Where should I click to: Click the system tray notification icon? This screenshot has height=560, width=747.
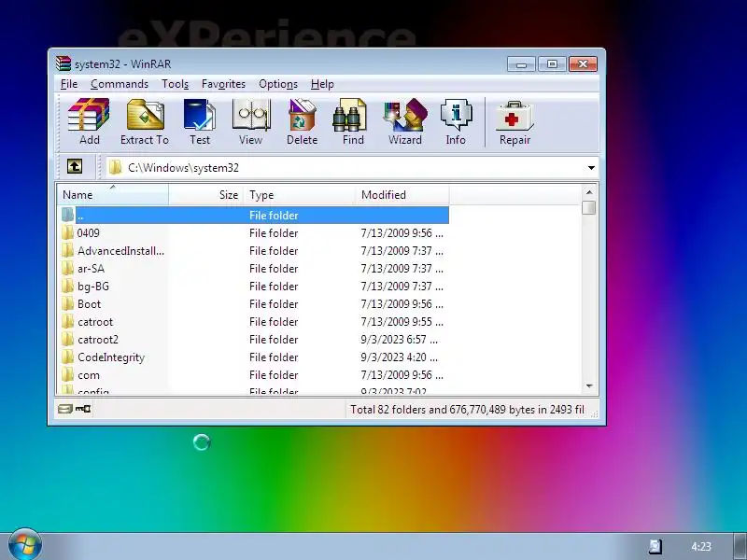(x=655, y=546)
